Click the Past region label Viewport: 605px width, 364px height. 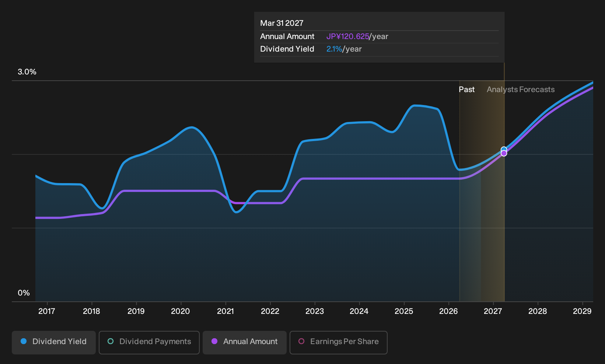(466, 90)
